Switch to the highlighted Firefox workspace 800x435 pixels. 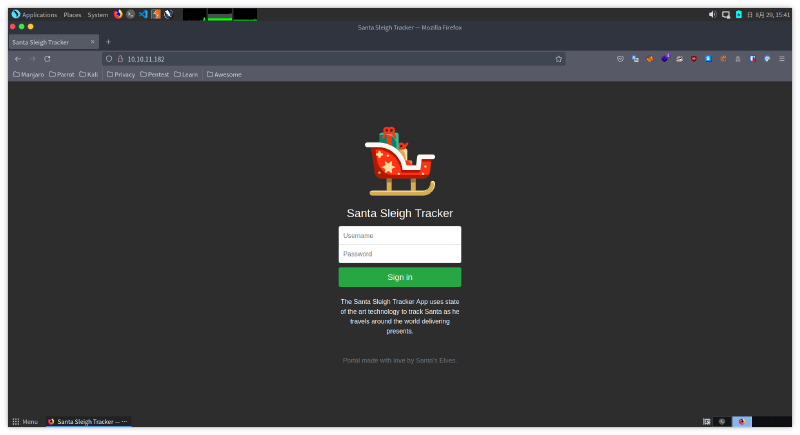tap(742, 422)
